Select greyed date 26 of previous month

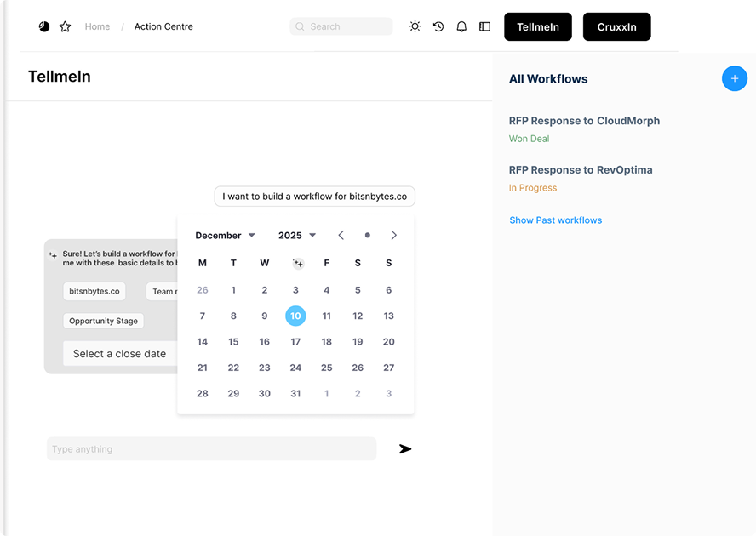[203, 290]
